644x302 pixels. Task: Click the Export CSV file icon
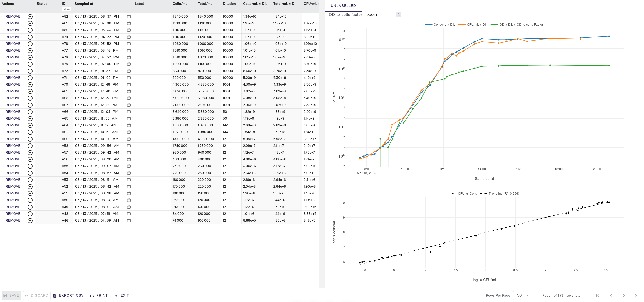[55, 296]
